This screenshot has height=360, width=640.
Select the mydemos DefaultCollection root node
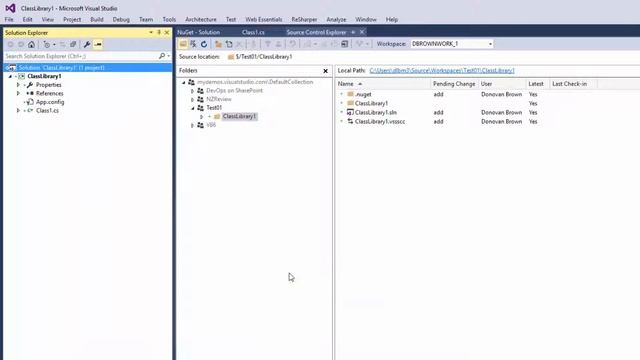[255, 82]
